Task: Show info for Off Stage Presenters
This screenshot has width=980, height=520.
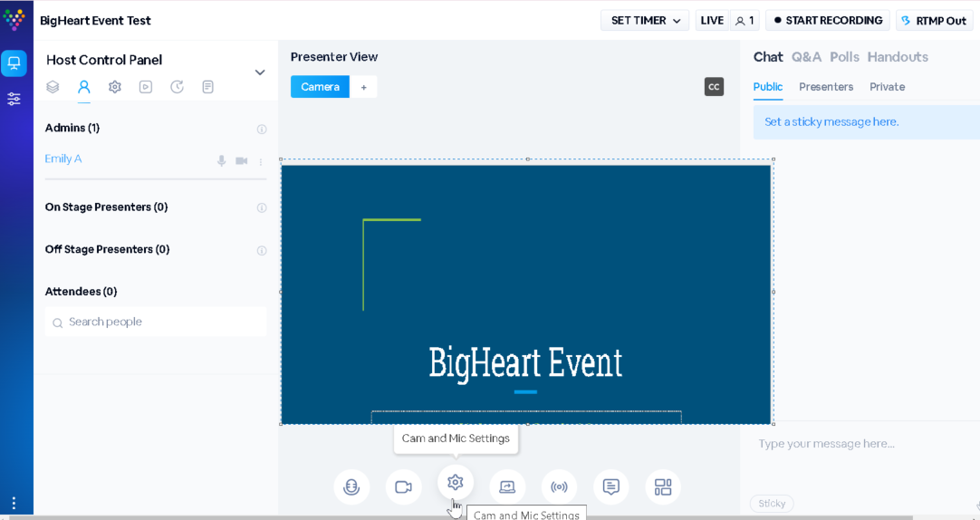Action: click(262, 251)
